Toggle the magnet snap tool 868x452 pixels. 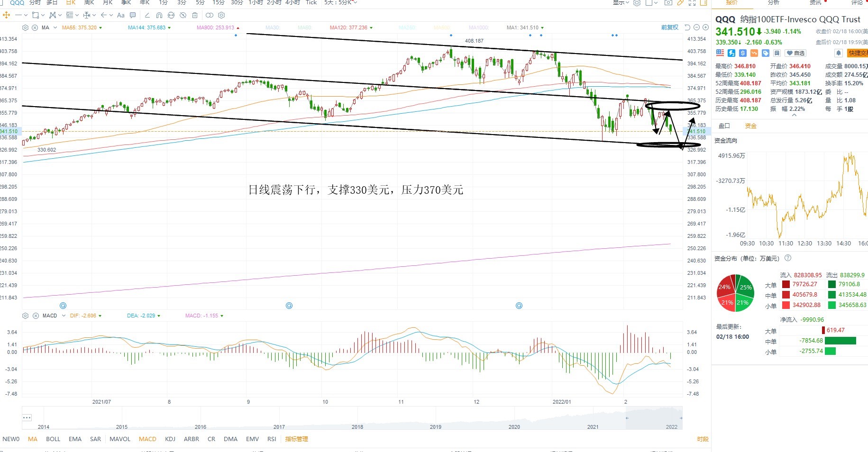pyautogui.click(x=159, y=15)
